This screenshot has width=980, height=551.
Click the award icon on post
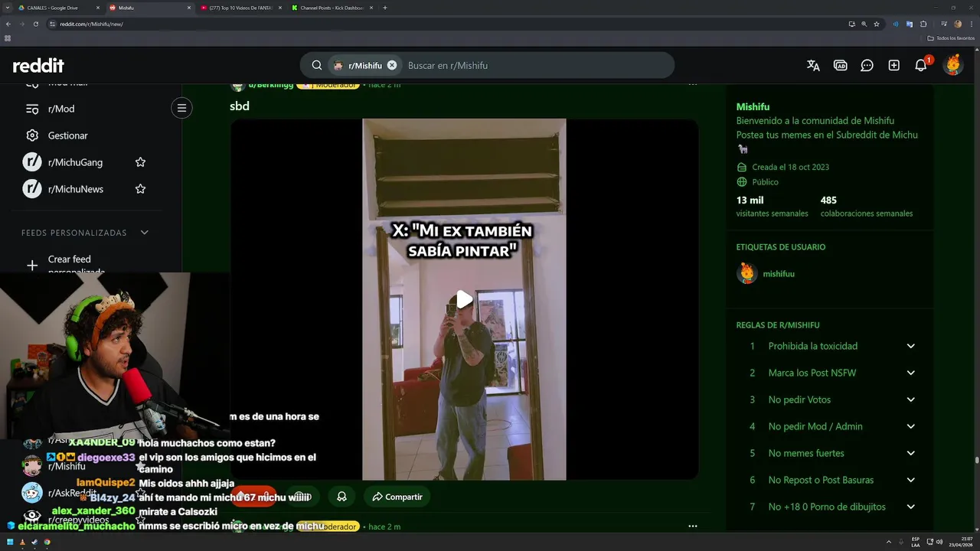tap(341, 497)
